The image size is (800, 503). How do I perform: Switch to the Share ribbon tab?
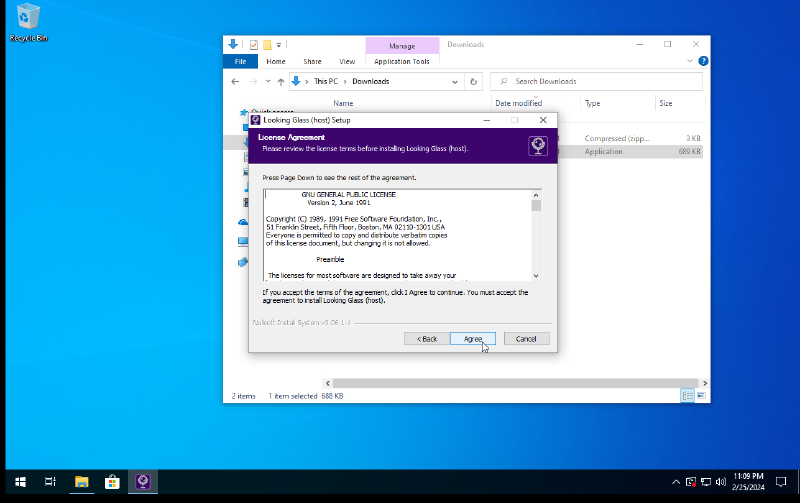[312, 61]
